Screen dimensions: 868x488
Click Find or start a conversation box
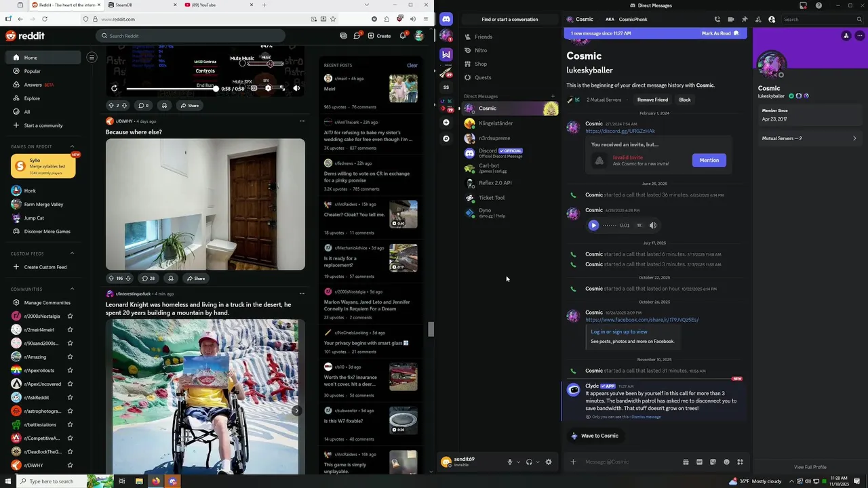click(x=510, y=20)
